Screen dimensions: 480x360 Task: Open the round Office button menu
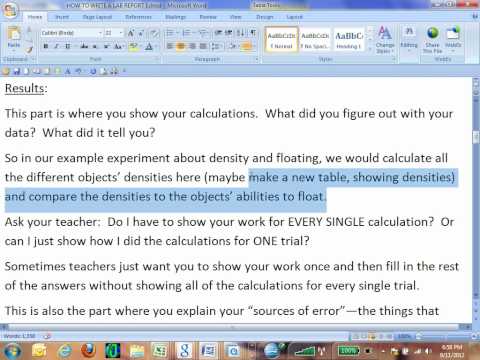(9, 10)
